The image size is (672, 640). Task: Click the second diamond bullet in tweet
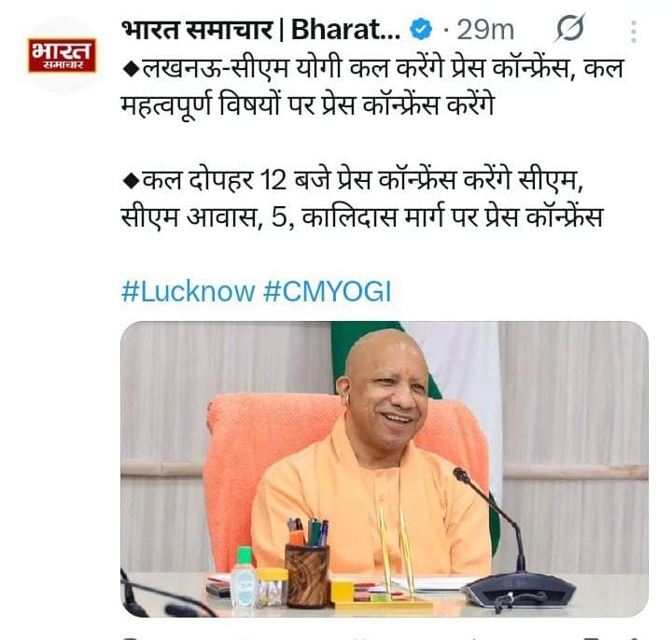[x=131, y=181]
